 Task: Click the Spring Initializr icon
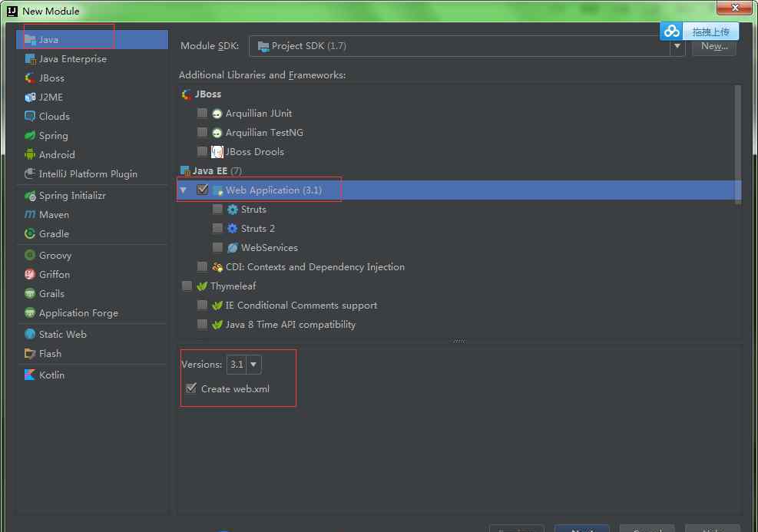click(30, 196)
